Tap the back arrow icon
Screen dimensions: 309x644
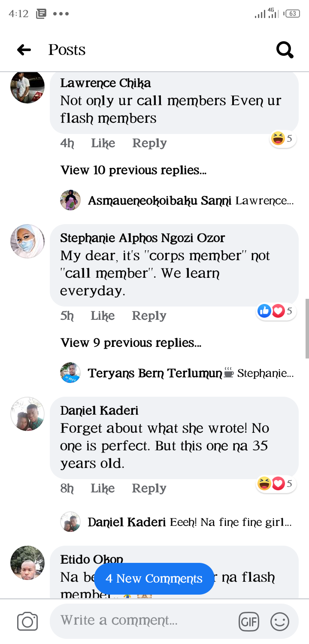coord(24,50)
